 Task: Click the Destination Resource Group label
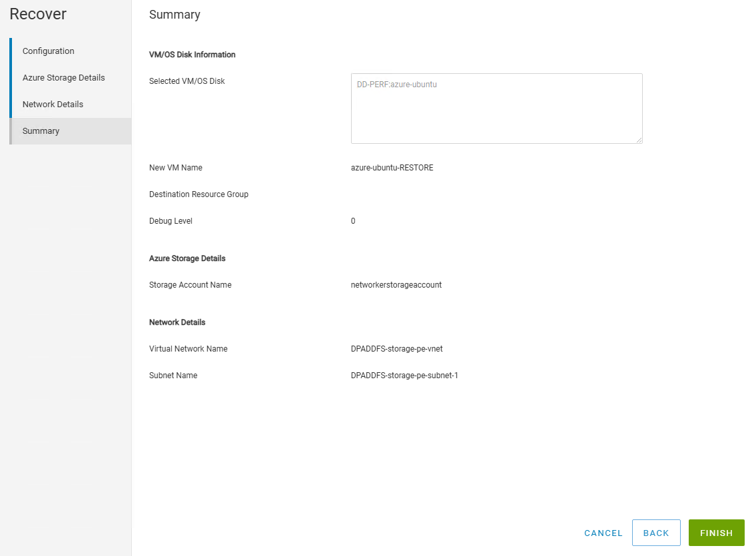pyautogui.click(x=198, y=194)
